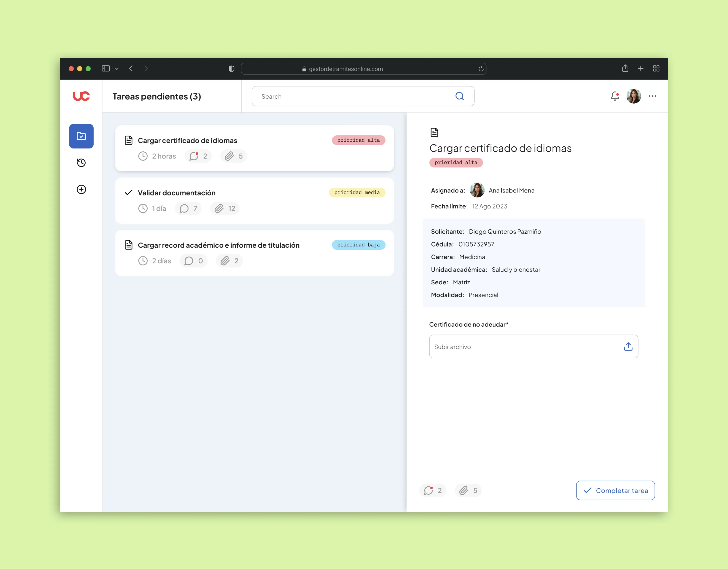Select Cargar record académico task card

click(x=254, y=253)
